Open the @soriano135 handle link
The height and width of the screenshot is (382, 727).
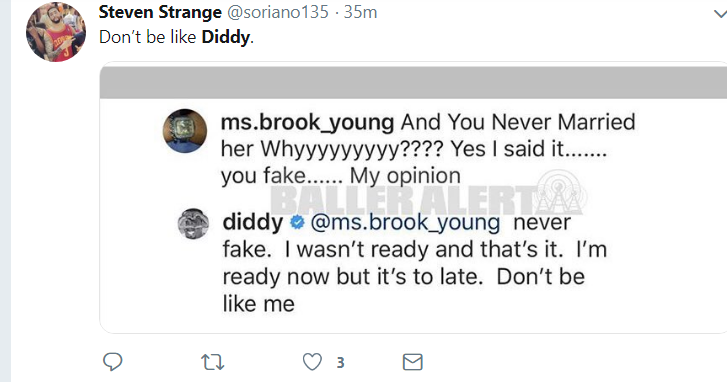277,13
